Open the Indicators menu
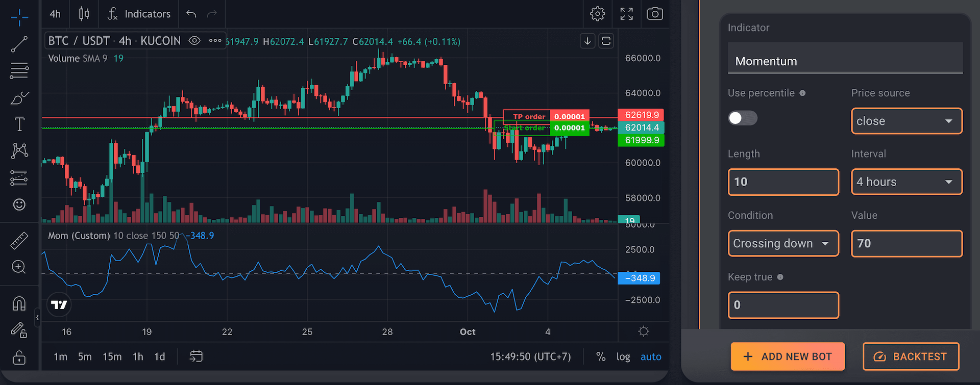 pos(139,14)
